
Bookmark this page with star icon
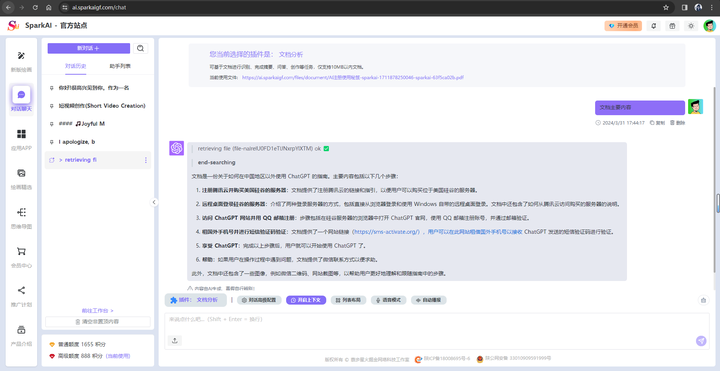(666, 7)
